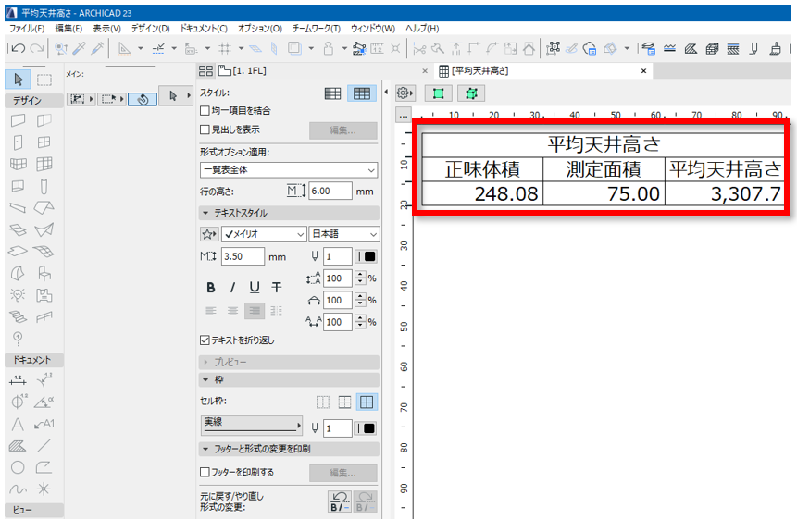Open ドキュメント(C) menu
The height and width of the screenshot is (532, 797).
click(x=204, y=29)
